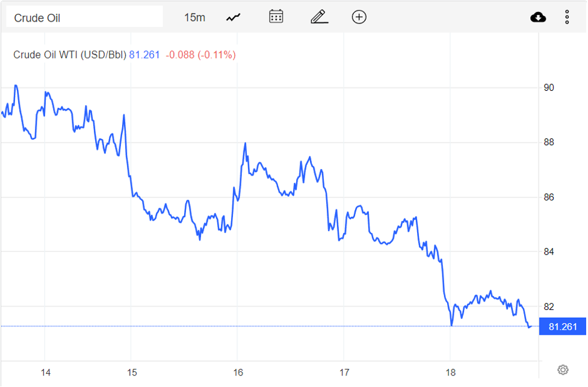
Task: Click the 81.261 current price tag
Action: 563,327
